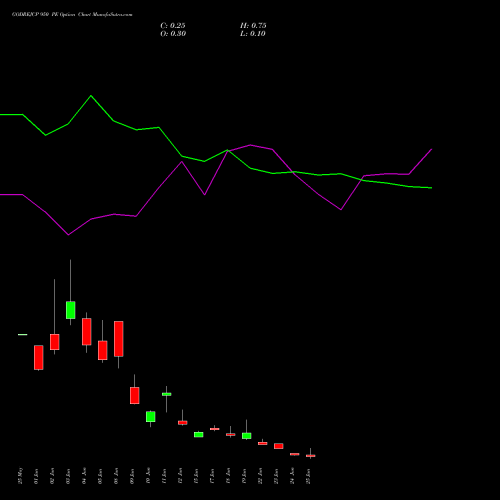Select the low value L: 0.10
The height and width of the screenshot is (500, 500).
click(253, 34)
